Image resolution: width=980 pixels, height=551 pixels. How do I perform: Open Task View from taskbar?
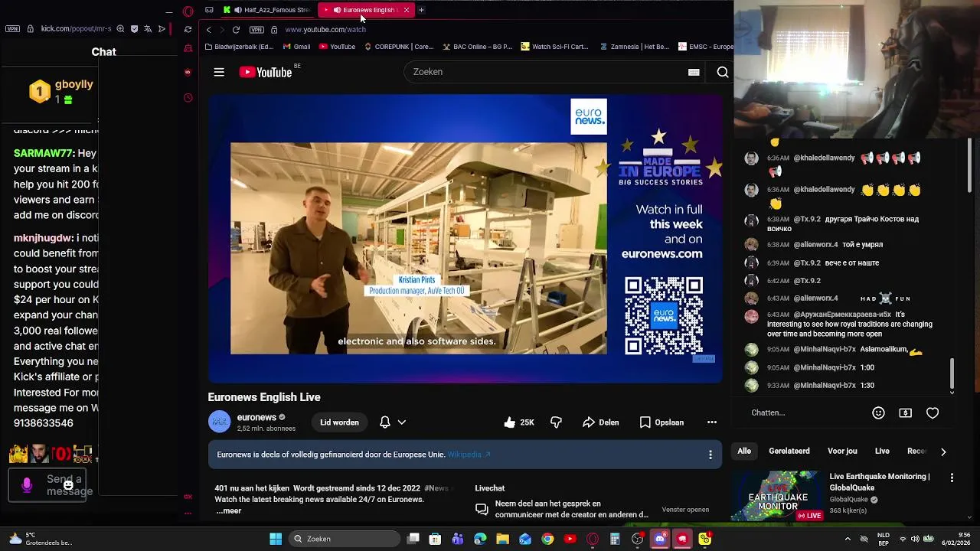[x=413, y=539]
